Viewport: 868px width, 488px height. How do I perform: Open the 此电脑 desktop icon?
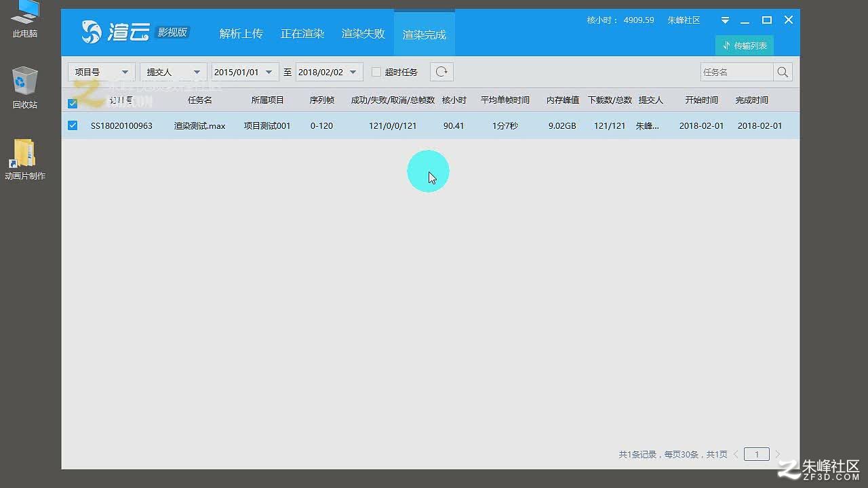click(25, 19)
